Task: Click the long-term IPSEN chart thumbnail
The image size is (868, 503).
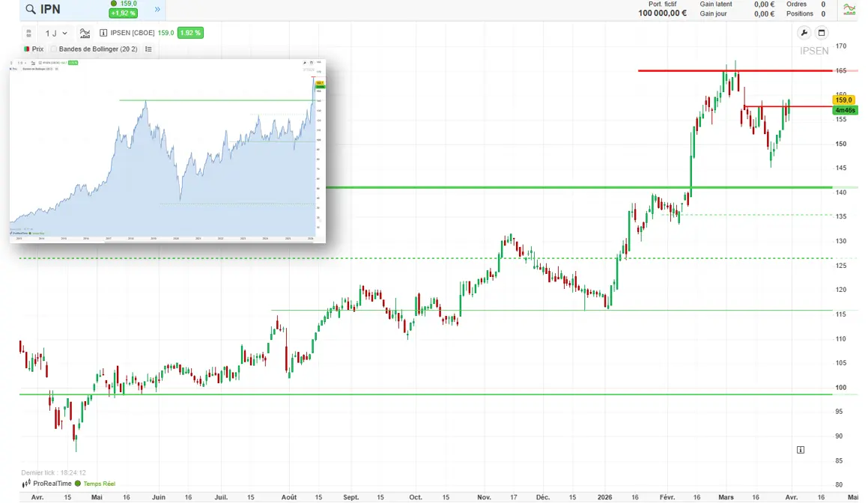Action: (x=168, y=150)
